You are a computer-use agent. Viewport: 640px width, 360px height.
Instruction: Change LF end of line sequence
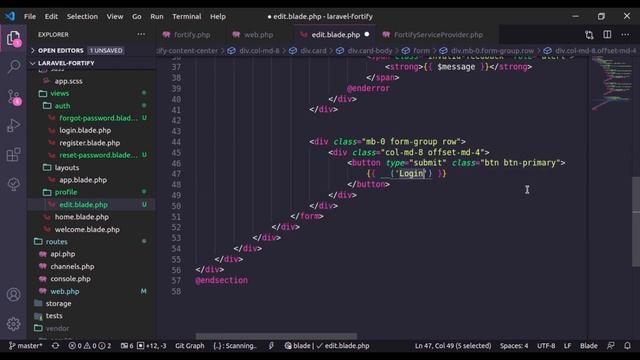[567, 346]
